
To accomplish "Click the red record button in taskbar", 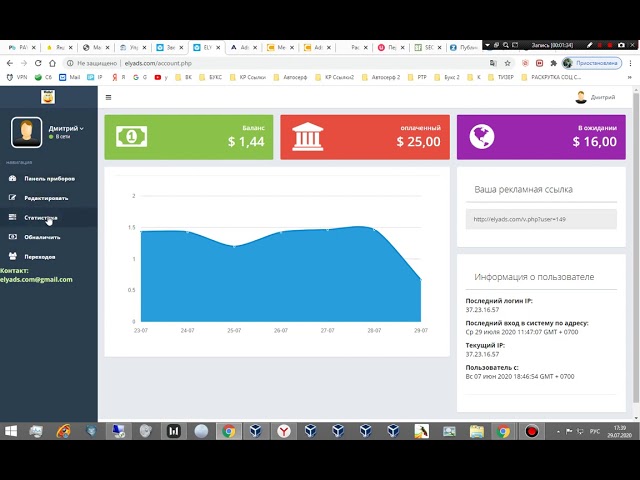I will click(x=531, y=431).
